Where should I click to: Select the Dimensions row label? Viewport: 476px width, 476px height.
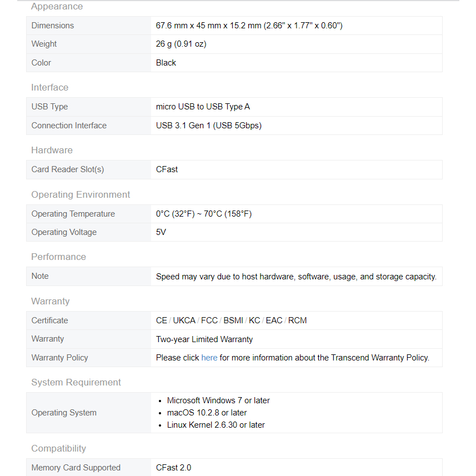[53, 26]
